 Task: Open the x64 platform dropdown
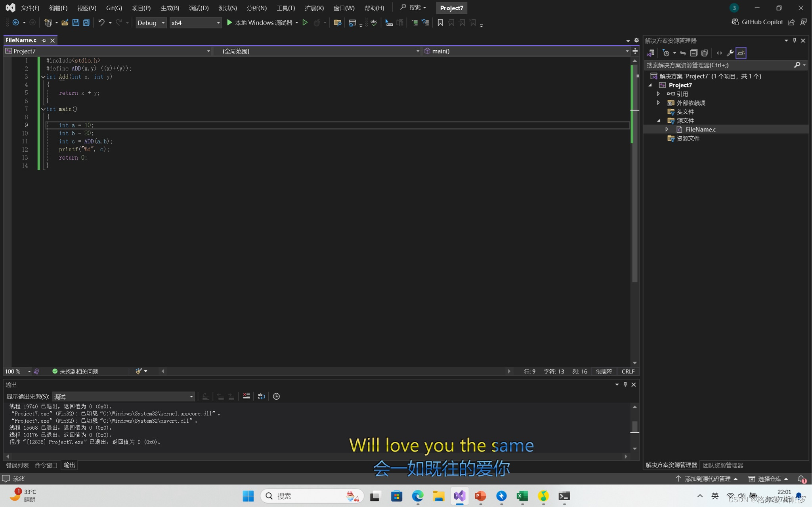pos(195,23)
